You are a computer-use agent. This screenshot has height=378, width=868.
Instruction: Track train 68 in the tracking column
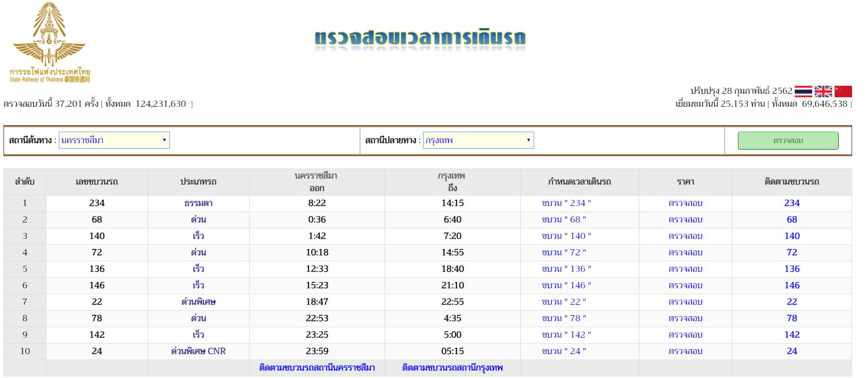792,219
